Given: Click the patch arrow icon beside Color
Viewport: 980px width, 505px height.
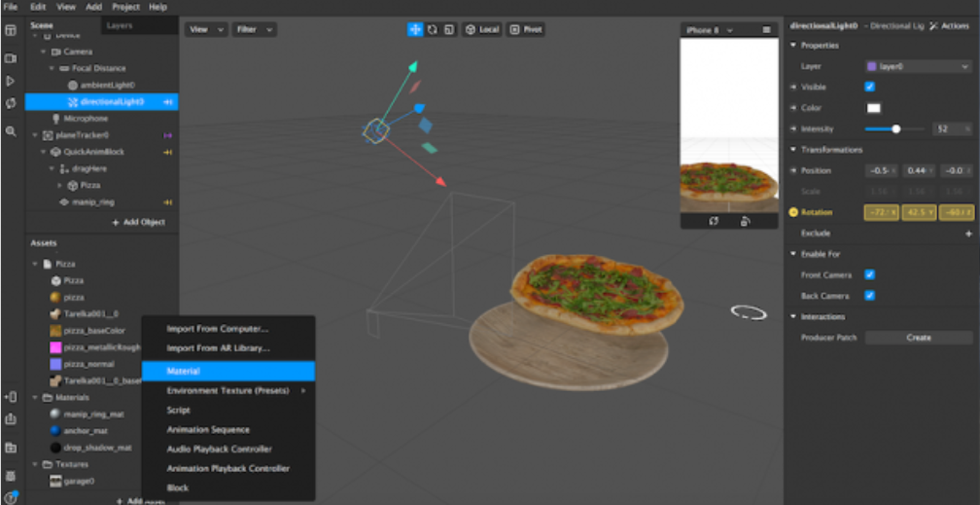Looking at the screenshot, I should [793, 108].
